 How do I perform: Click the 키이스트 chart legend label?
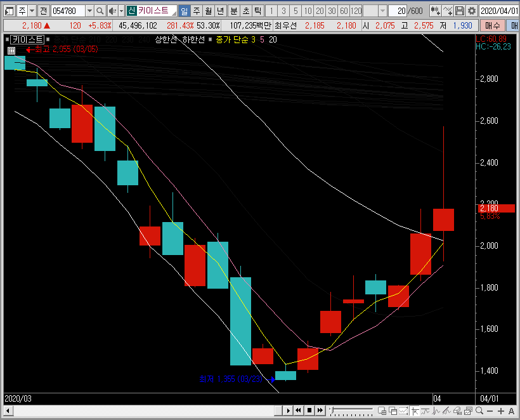(x=27, y=40)
